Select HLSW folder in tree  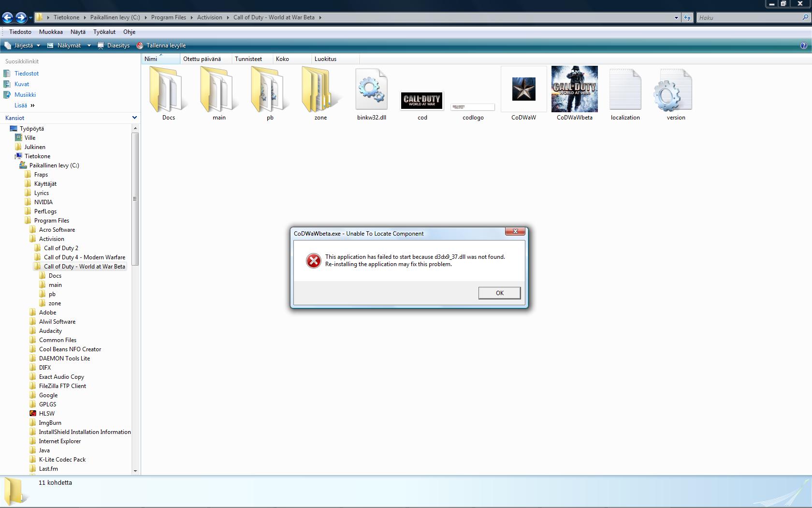[47, 414]
